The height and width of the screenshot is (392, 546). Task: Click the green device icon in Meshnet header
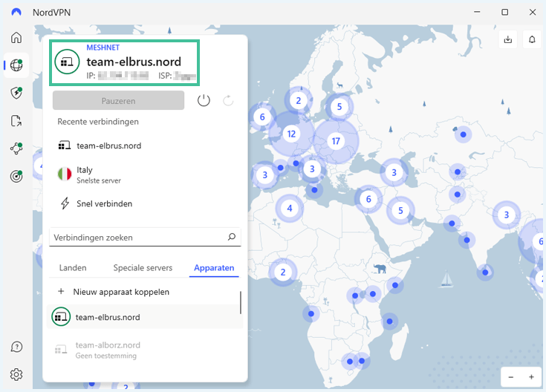[x=67, y=62]
